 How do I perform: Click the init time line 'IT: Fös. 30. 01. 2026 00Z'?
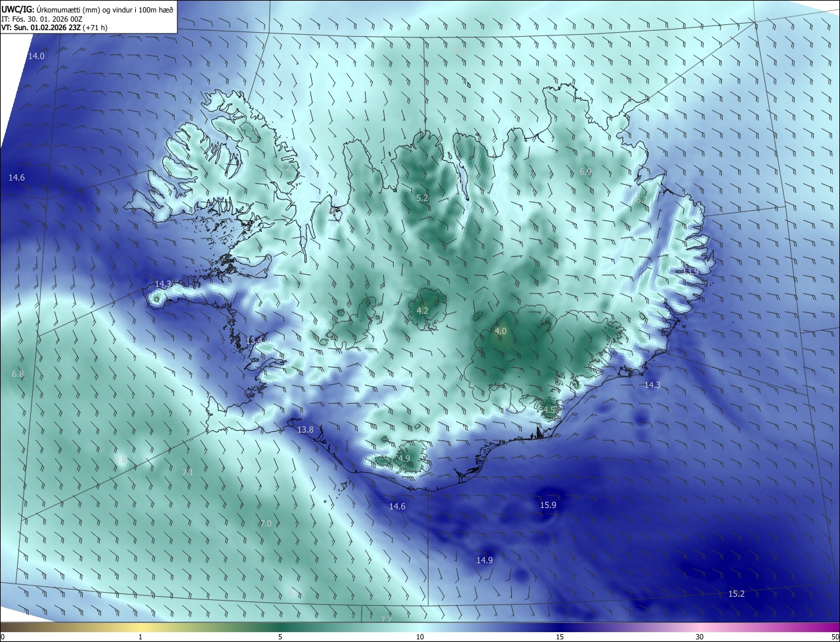(41, 18)
